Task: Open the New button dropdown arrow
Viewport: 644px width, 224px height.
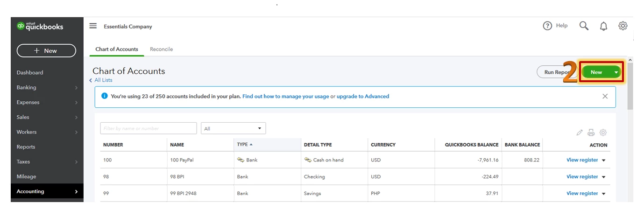Action: click(616, 72)
